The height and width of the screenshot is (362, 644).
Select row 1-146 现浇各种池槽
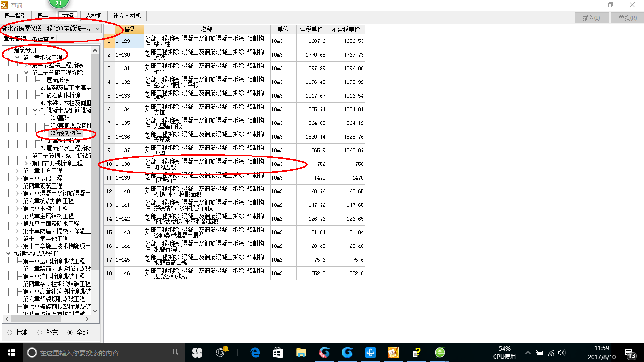[234, 273]
